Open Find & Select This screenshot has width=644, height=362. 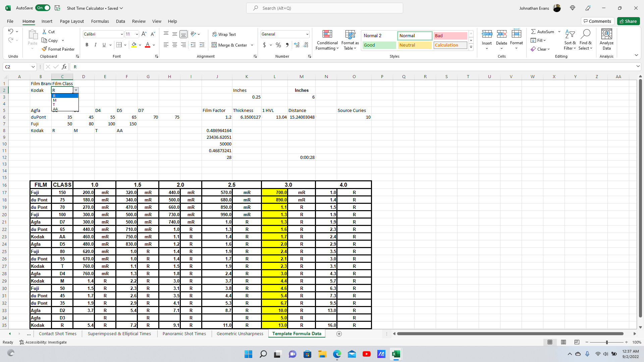point(585,40)
